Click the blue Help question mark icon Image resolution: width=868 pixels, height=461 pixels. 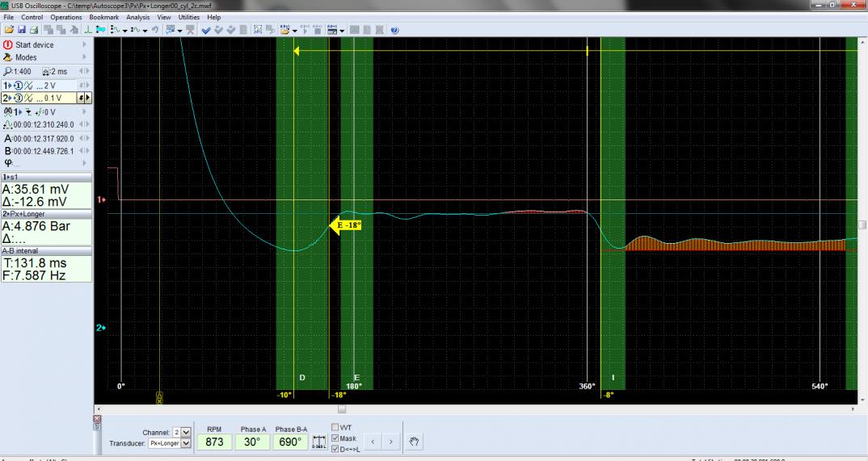(x=394, y=29)
